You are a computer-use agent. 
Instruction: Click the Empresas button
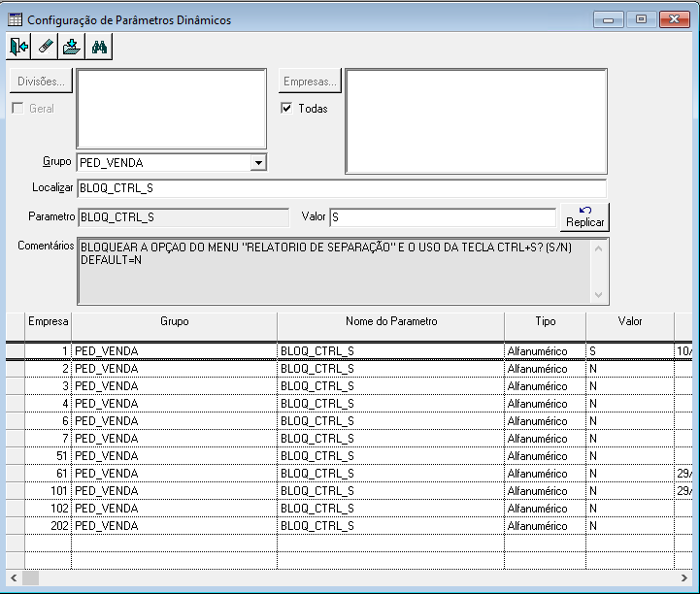coord(310,82)
